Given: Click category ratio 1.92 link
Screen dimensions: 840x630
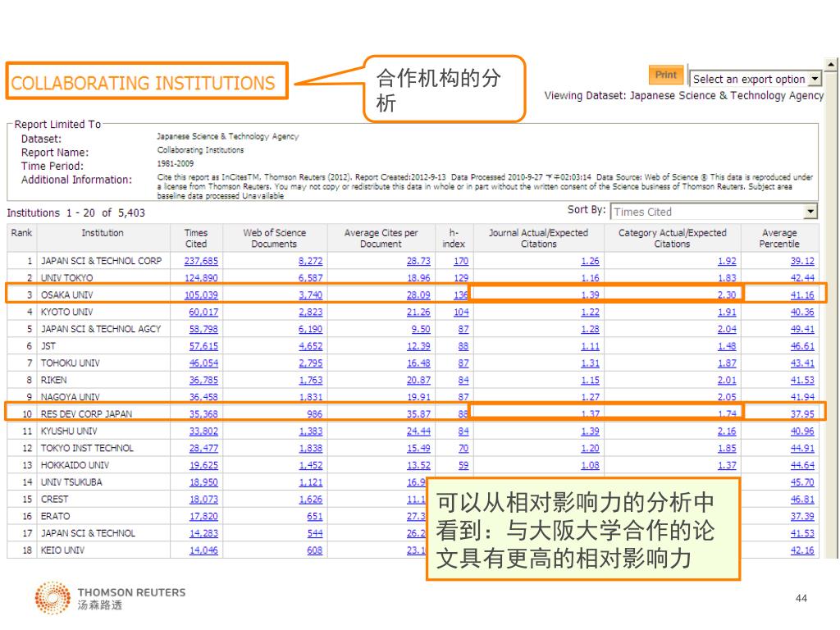Looking at the screenshot, I should click(x=727, y=261).
